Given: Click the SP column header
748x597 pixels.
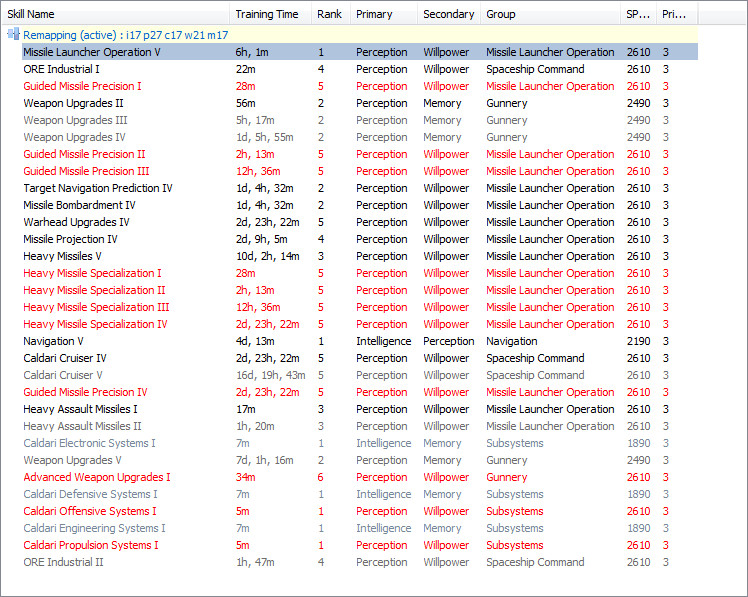Looking at the screenshot, I should click(x=638, y=14).
